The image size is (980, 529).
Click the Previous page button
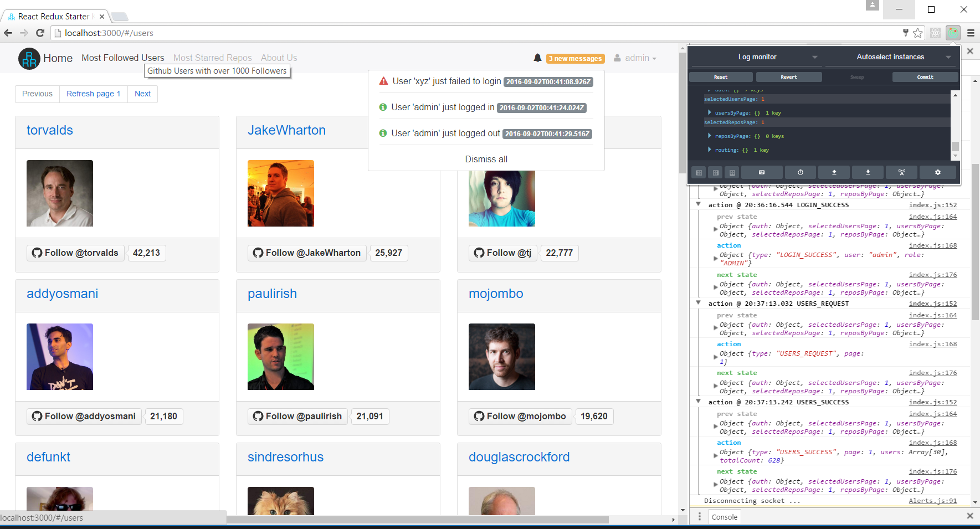[x=37, y=94]
